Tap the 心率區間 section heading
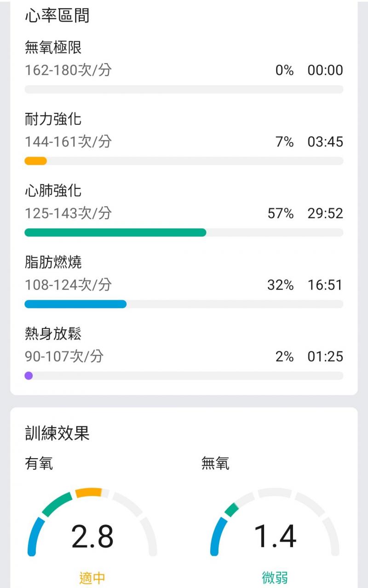The height and width of the screenshot is (588, 368). point(57,16)
